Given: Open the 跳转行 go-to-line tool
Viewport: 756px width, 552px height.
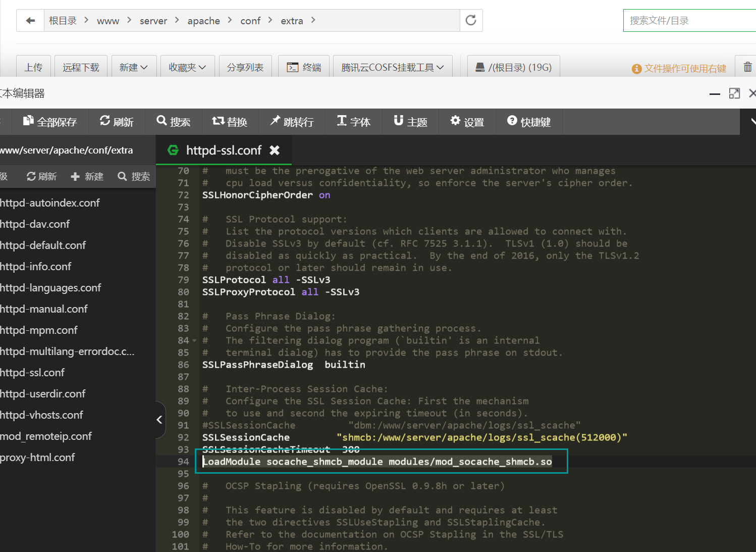Looking at the screenshot, I should 292,122.
